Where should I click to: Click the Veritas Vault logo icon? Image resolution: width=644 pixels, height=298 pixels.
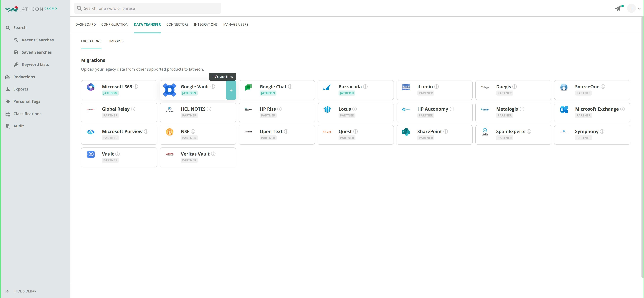(x=169, y=154)
